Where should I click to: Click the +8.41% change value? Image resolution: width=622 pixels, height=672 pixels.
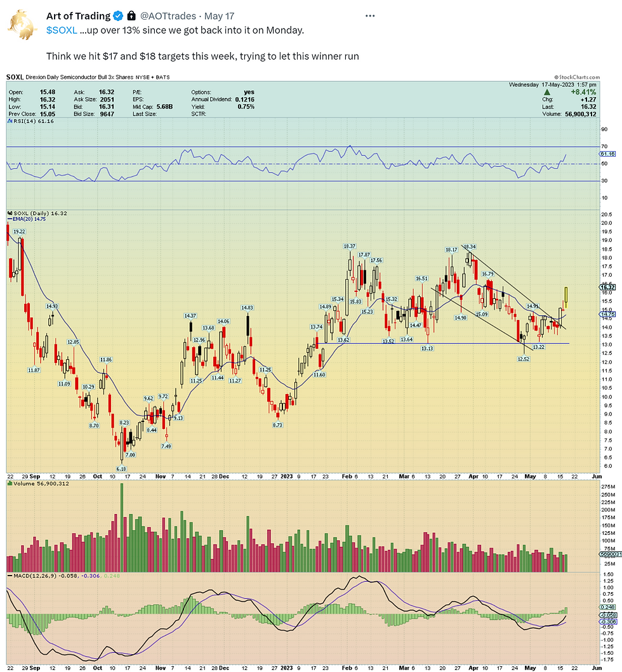point(583,92)
